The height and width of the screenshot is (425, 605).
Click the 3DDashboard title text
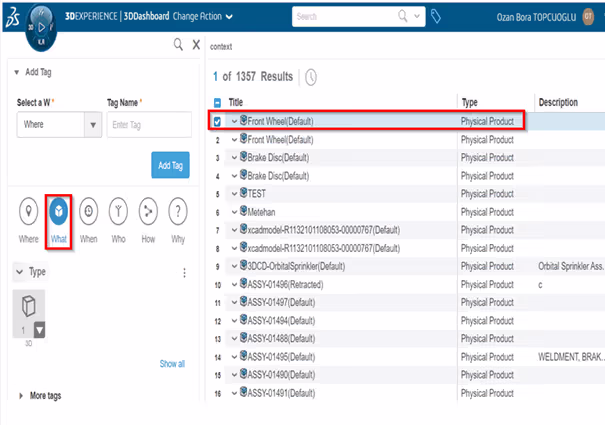[x=146, y=16]
